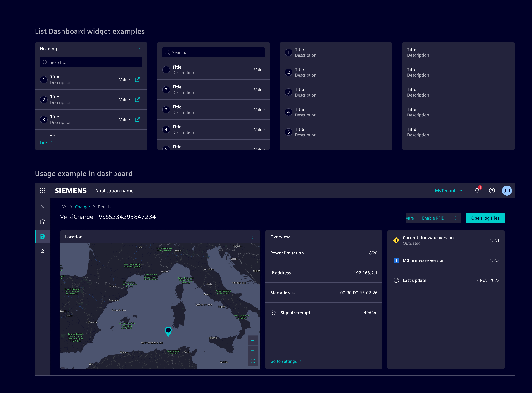The width and height of the screenshot is (532, 393).
Task: Open the Overview widget kebab menu
Action: [x=375, y=237]
